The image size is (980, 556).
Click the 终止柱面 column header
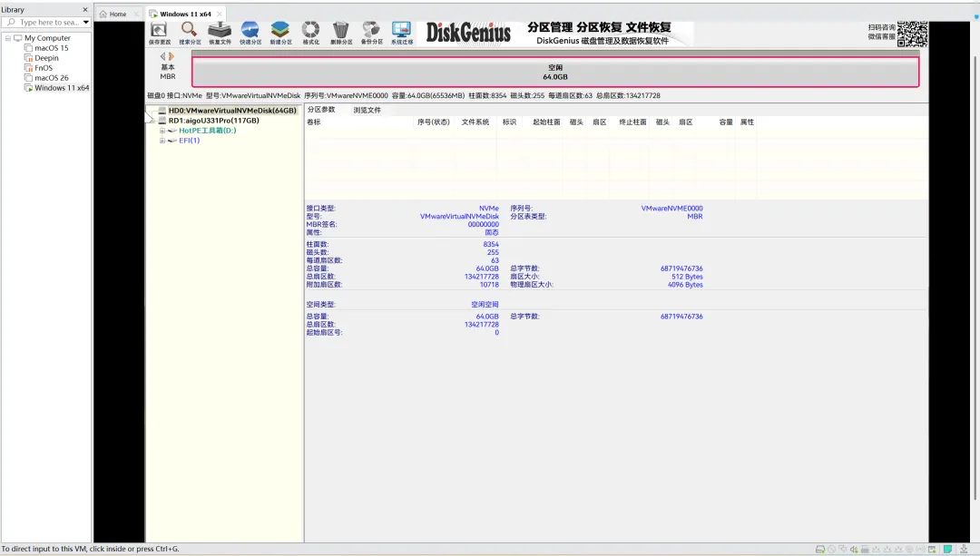[632, 122]
